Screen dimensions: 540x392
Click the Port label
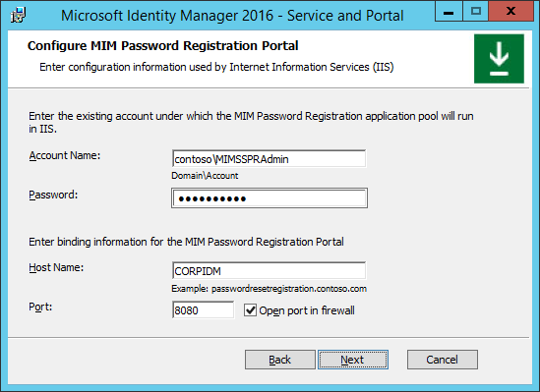pyautogui.click(x=40, y=307)
